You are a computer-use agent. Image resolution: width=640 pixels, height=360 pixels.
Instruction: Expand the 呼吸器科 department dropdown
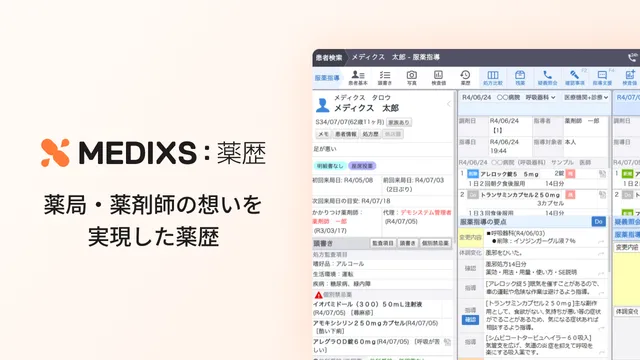[540, 98]
